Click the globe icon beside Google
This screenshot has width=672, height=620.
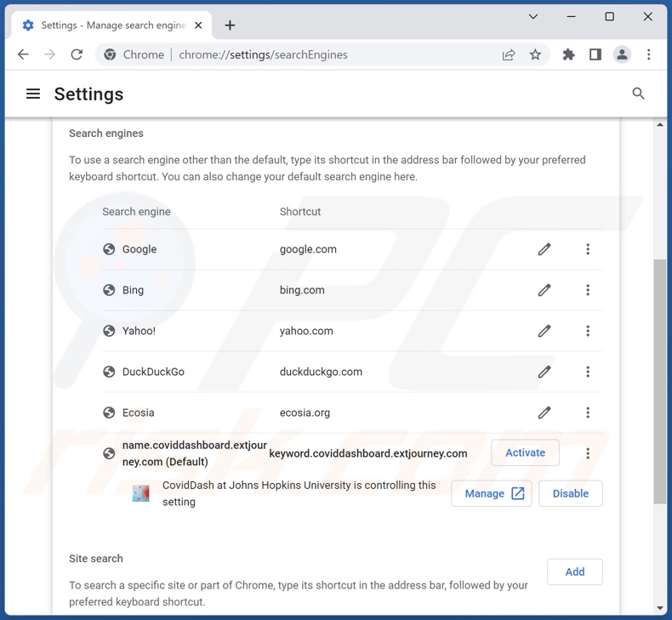[x=109, y=249]
